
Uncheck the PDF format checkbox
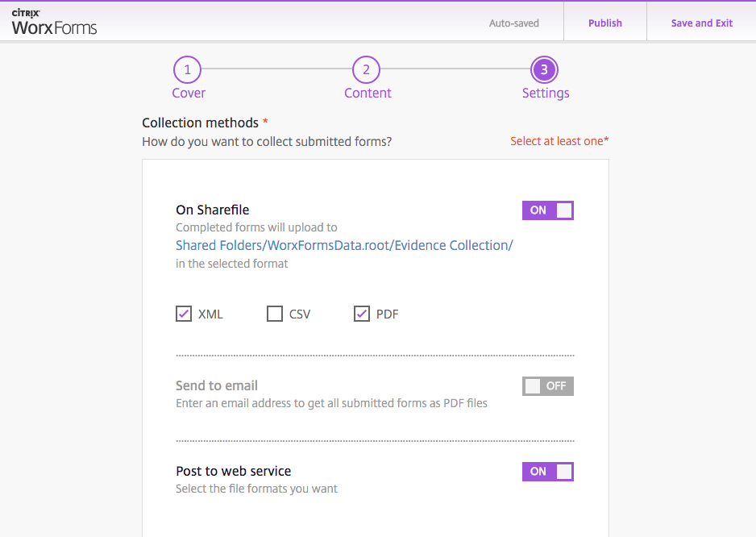(362, 314)
